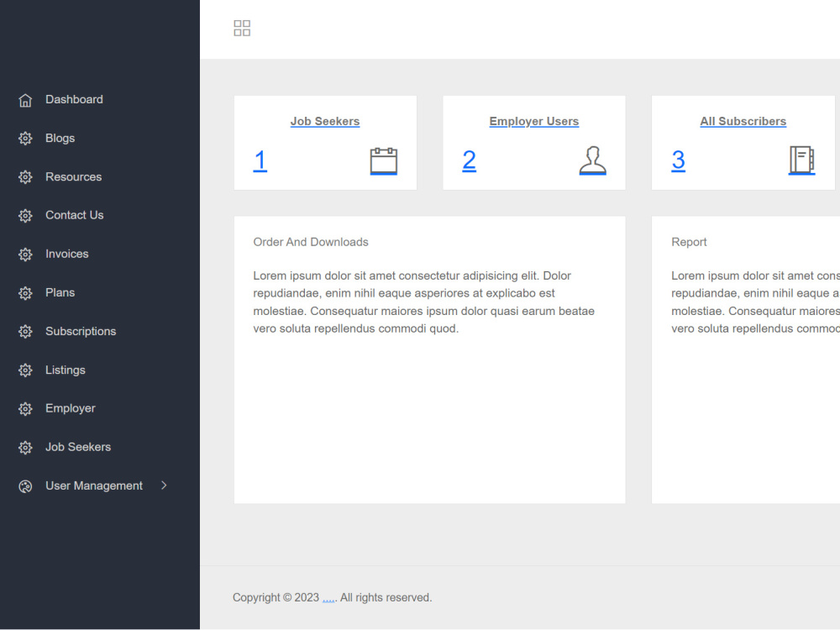The width and height of the screenshot is (840, 630).
Task: Click the gear icon beside Contact Us
Action: [25, 216]
